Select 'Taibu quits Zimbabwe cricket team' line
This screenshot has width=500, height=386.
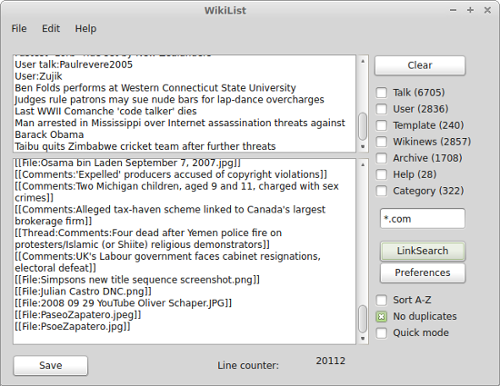pyautogui.click(x=145, y=146)
